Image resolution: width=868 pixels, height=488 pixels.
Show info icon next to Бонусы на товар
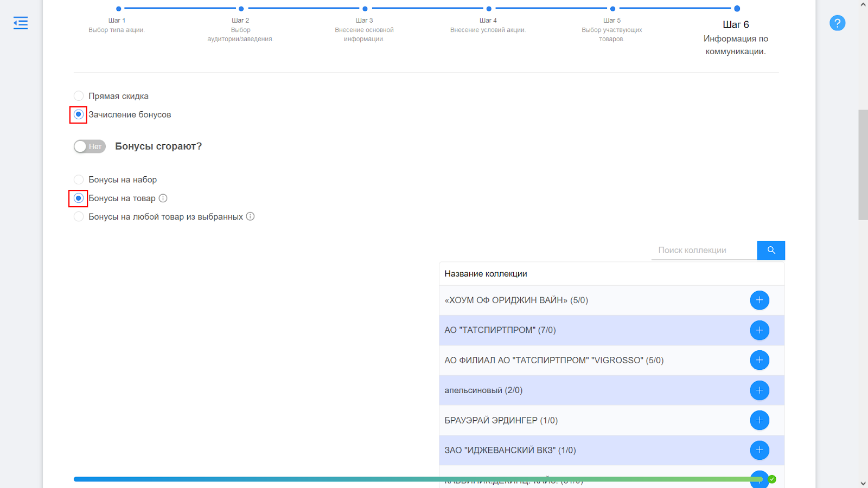pos(163,198)
